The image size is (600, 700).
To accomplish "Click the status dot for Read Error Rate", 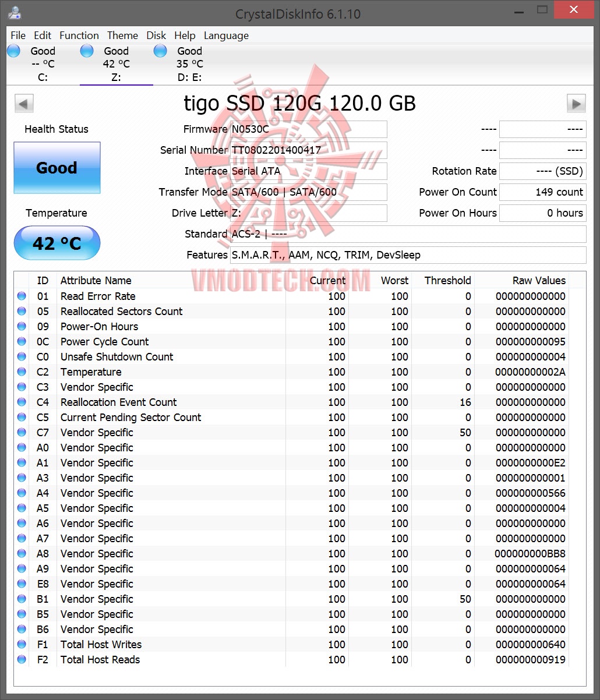I will coord(22,296).
